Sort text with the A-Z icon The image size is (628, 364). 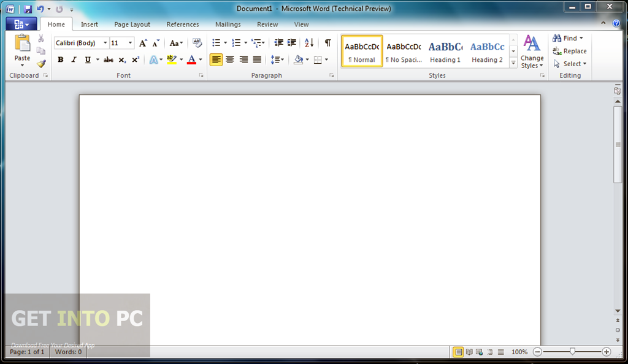click(x=309, y=43)
